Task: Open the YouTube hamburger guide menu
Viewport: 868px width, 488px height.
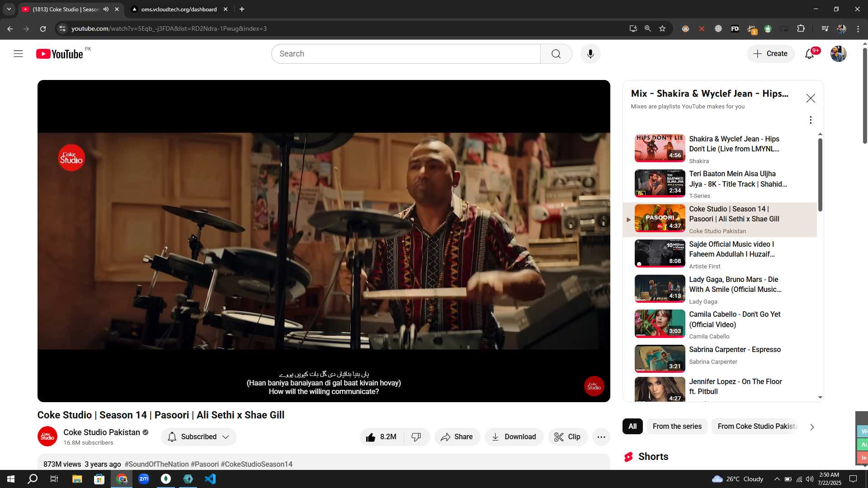Action: pos(18,54)
